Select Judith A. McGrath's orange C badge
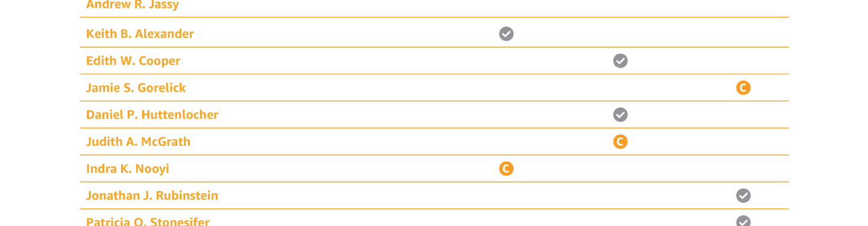 coord(620,142)
